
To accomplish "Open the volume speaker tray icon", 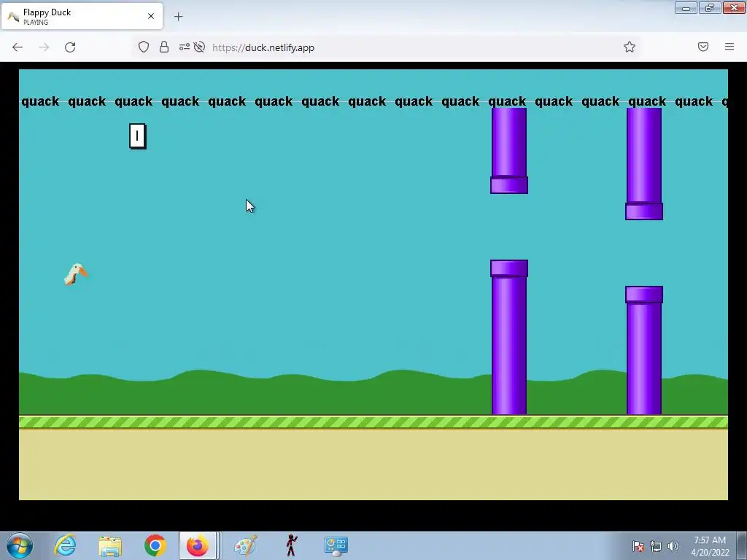I will point(673,546).
